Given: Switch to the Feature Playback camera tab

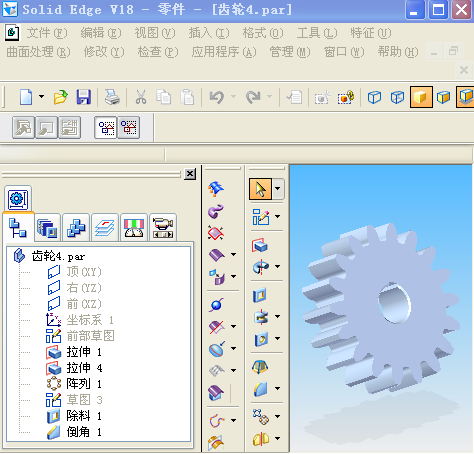Looking at the screenshot, I should (163, 228).
